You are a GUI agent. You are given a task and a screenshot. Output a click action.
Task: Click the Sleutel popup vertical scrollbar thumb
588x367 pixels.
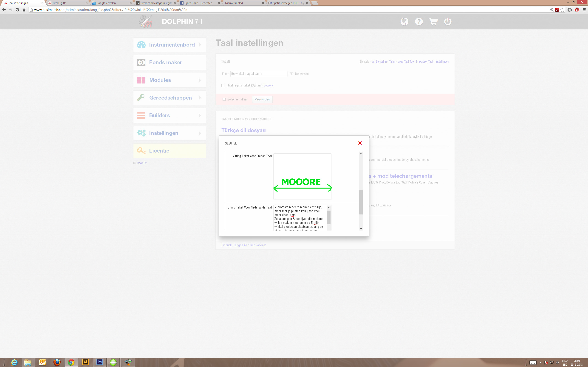point(361,202)
